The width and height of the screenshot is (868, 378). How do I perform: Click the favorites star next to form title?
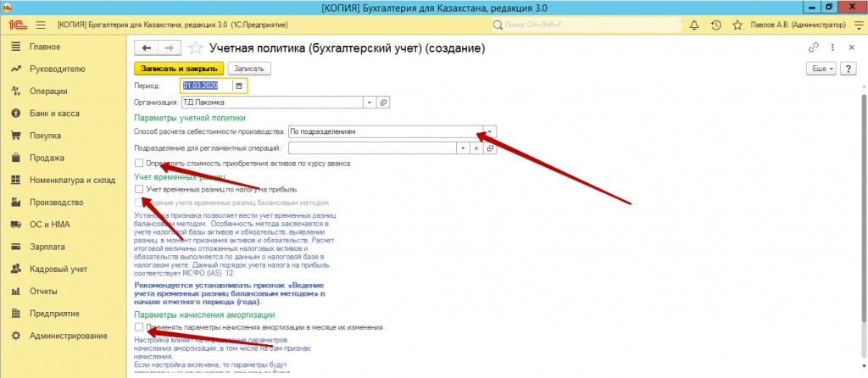point(194,47)
